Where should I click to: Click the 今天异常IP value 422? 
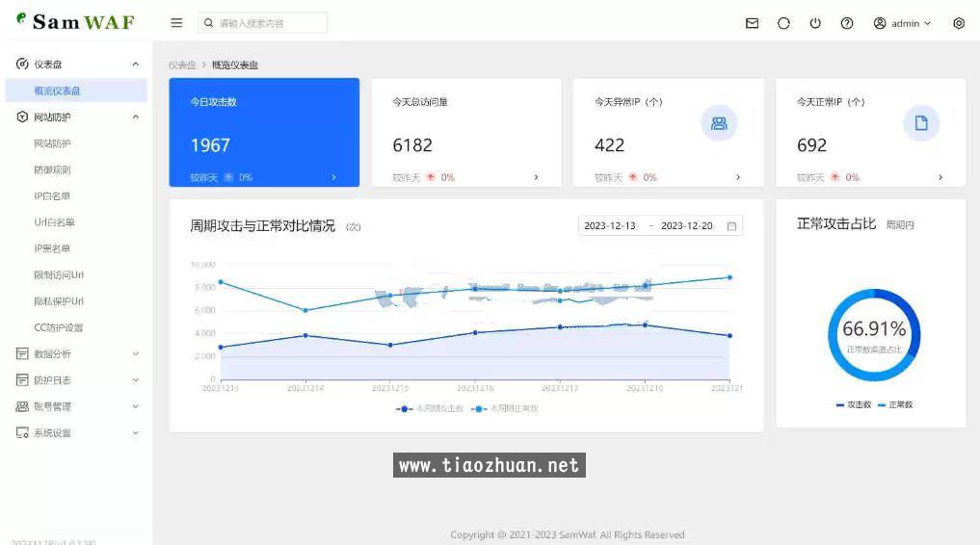point(609,145)
